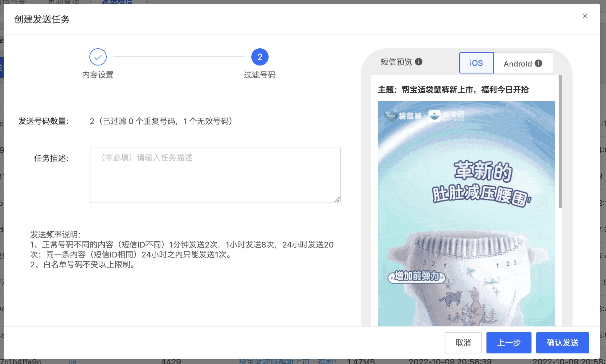
Task: Click 确认发送 to send
Action: pos(563,343)
